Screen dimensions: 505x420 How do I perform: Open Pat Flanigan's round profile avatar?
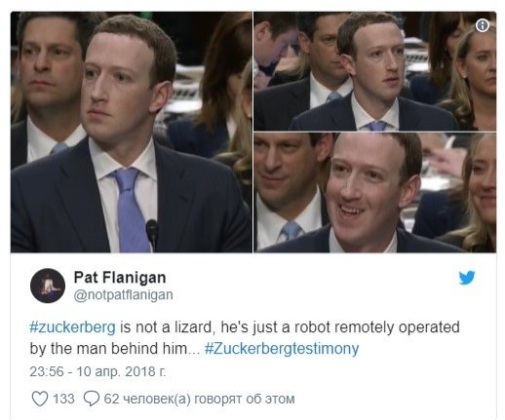coord(48,286)
